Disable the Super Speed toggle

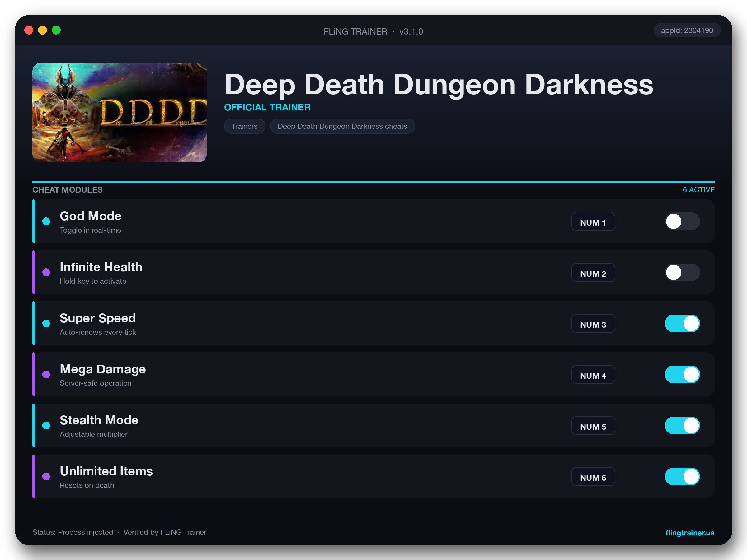(682, 323)
